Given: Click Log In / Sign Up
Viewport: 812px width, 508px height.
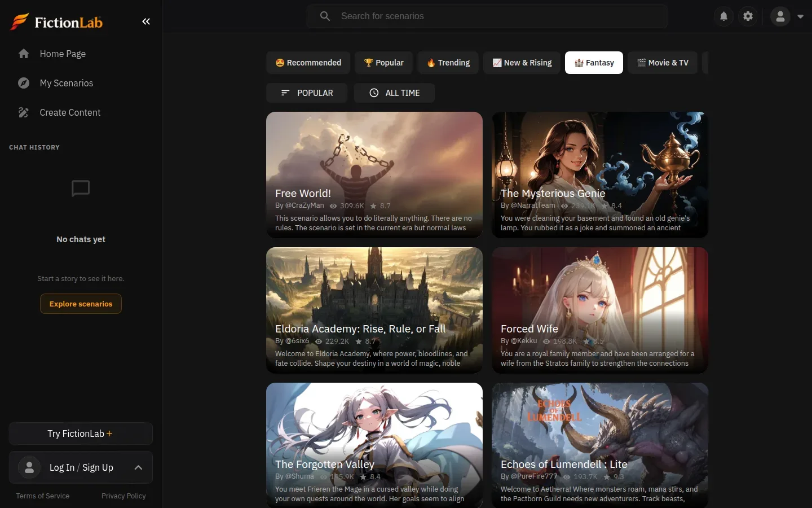Looking at the screenshot, I should point(81,467).
